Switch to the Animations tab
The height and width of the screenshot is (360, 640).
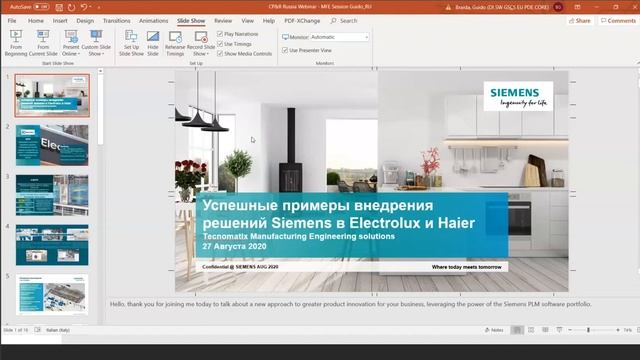(x=153, y=20)
